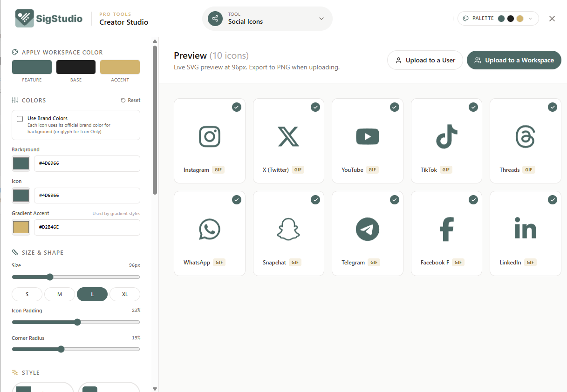
Task: Choose size preset M
Action: pyautogui.click(x=60, y=294)
